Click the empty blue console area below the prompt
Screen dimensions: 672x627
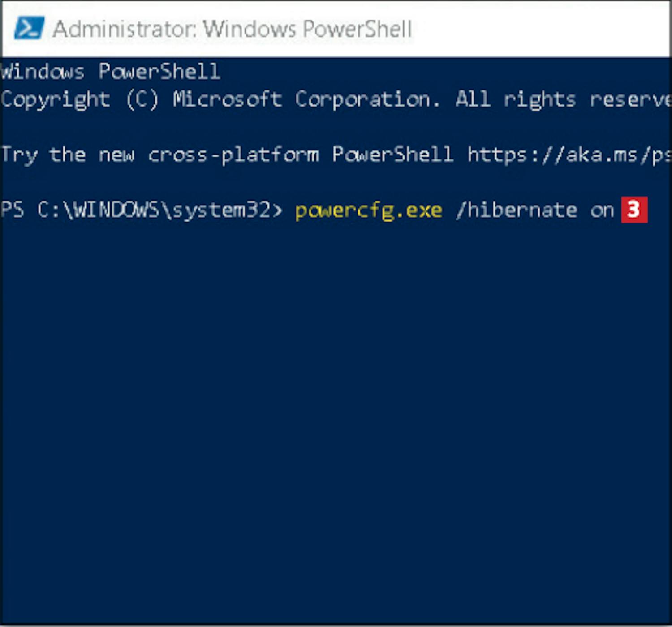point(336,421)
